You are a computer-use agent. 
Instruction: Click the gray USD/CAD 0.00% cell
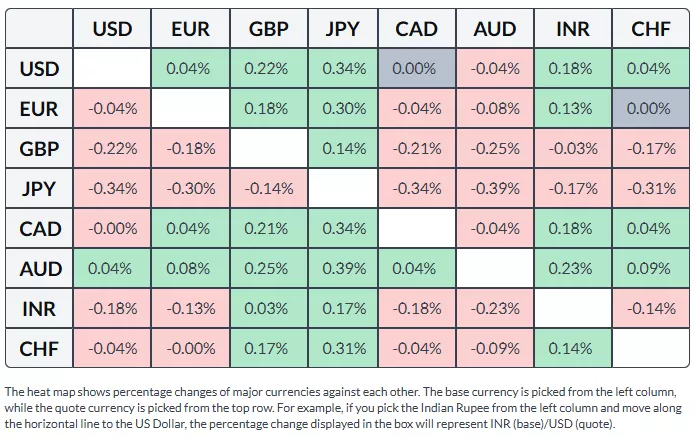point(417,69)
